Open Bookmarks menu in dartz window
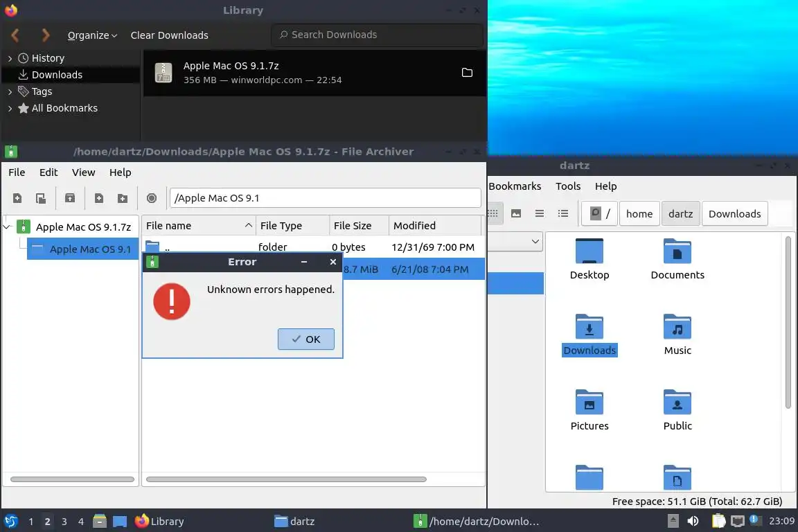 tap(515, 186)
